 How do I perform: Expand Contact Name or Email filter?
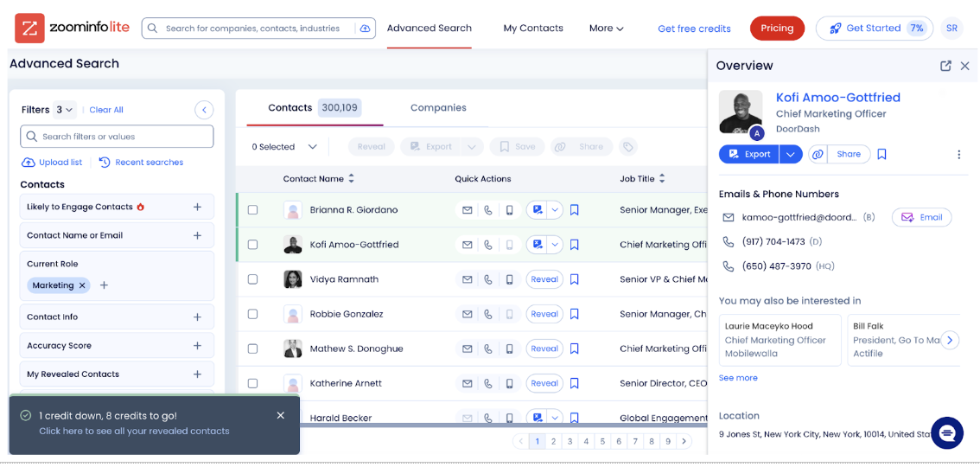(x=197, y=236)
